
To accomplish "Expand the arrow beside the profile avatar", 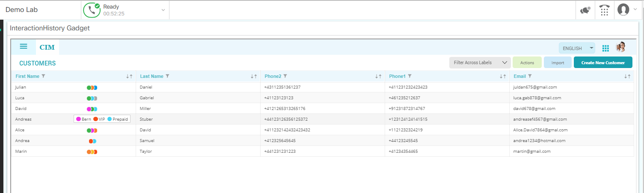I will (635, 9).
